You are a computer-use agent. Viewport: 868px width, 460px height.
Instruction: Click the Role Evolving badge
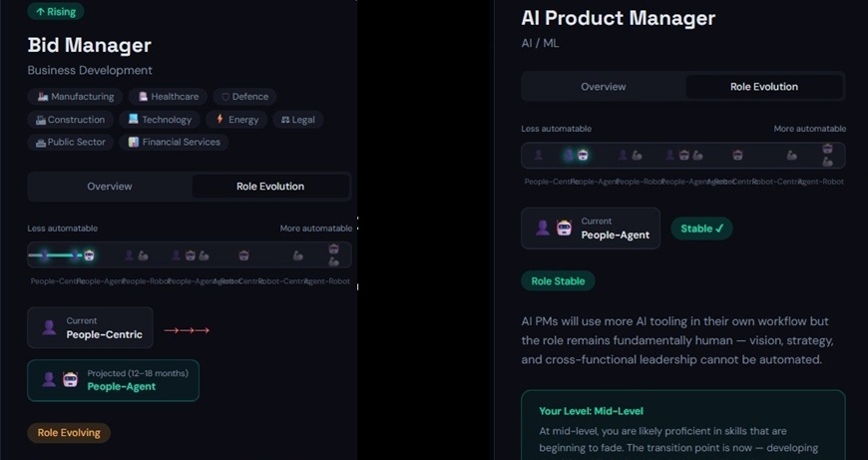tap(69, 433)
